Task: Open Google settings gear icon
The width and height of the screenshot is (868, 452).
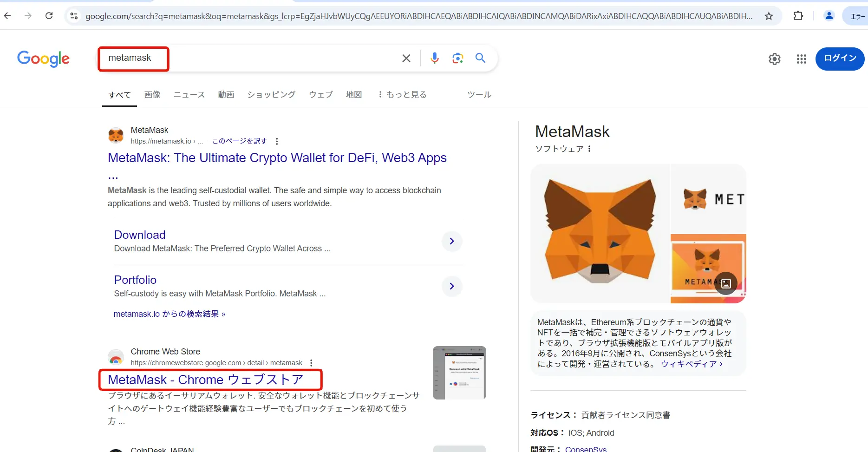Action: [x=774, y=59]
